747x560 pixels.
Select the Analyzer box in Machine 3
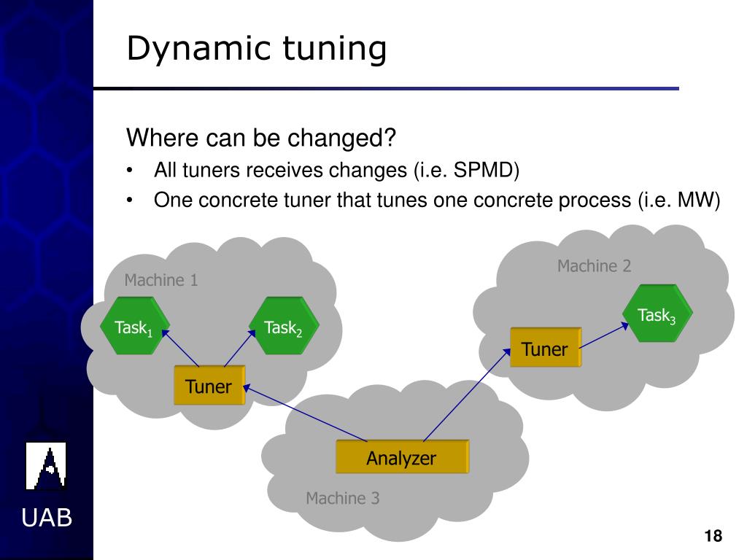pyautogui.click(x=403, y=456)
